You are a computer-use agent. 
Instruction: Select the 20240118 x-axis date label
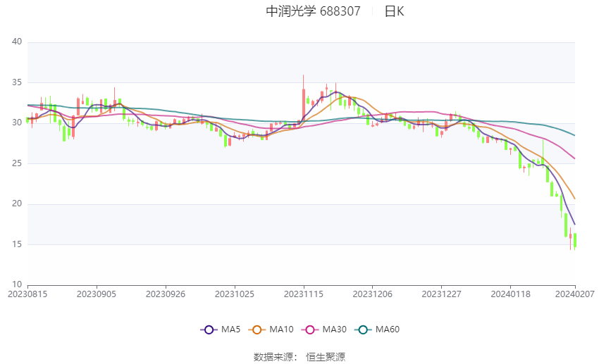point(510,294)
